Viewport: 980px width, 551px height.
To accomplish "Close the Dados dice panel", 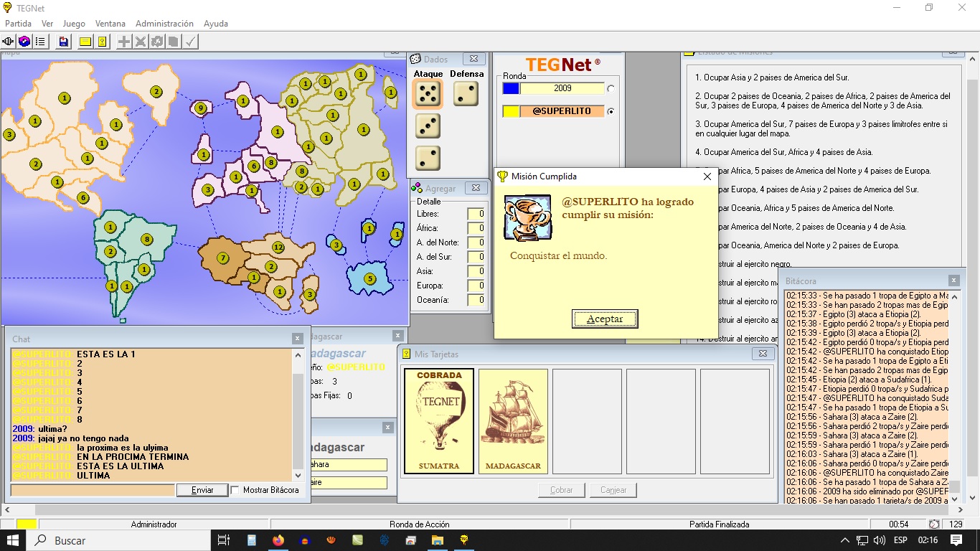I will (x=473, y=59).
